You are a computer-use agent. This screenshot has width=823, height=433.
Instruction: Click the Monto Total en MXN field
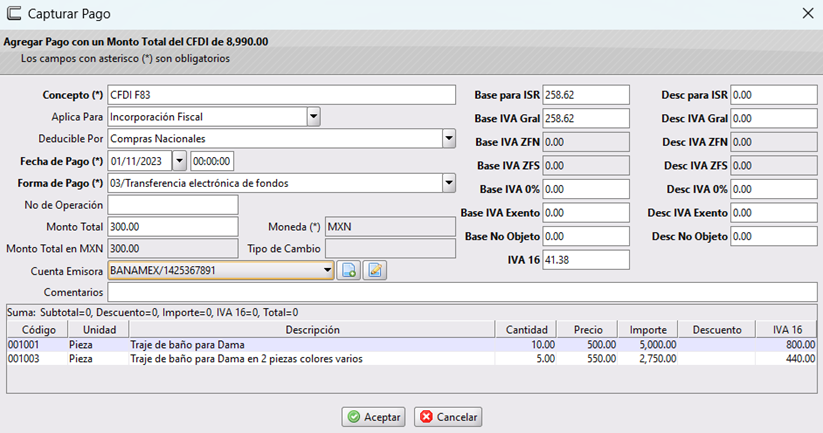tap(173, 249)
